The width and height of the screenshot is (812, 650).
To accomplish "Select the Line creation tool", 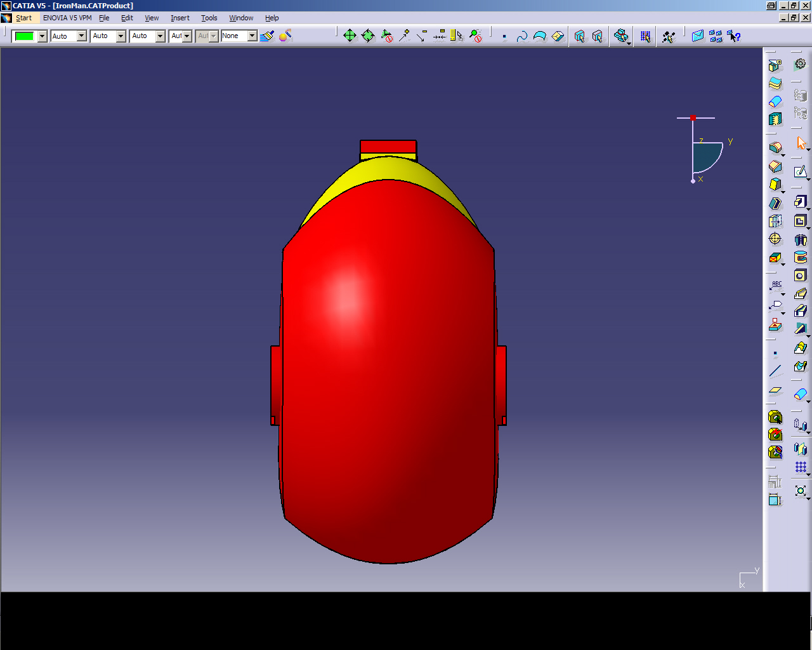I will pos(775,371).
